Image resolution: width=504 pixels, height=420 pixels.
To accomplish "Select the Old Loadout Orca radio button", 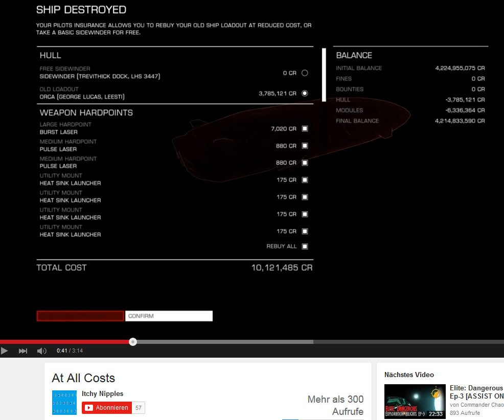I will [x=305, y=93].
